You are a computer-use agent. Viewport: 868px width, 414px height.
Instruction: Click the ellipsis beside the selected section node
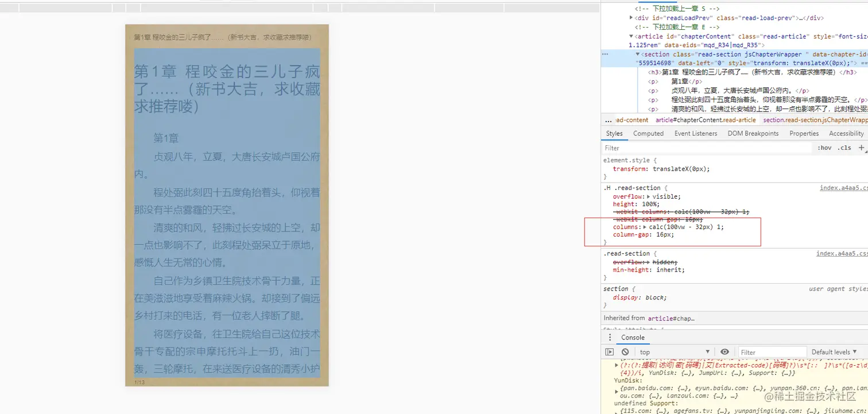coord(605,54)
